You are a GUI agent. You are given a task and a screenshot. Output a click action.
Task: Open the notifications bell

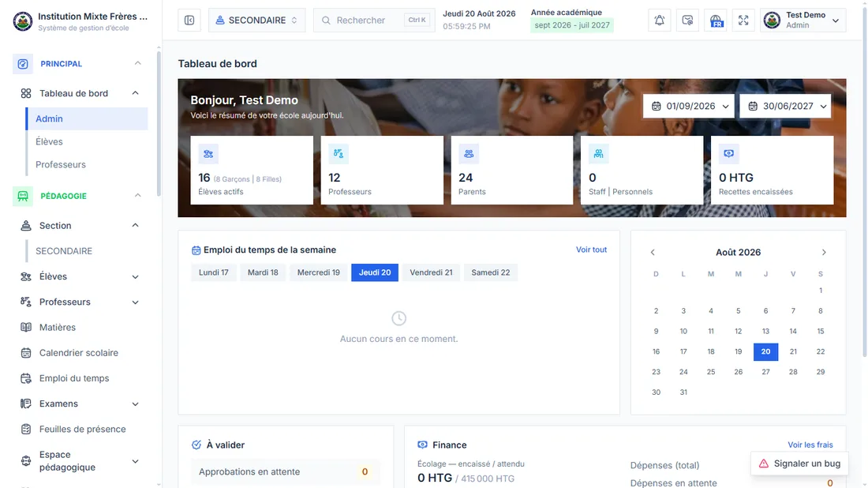tap(660, 21)
